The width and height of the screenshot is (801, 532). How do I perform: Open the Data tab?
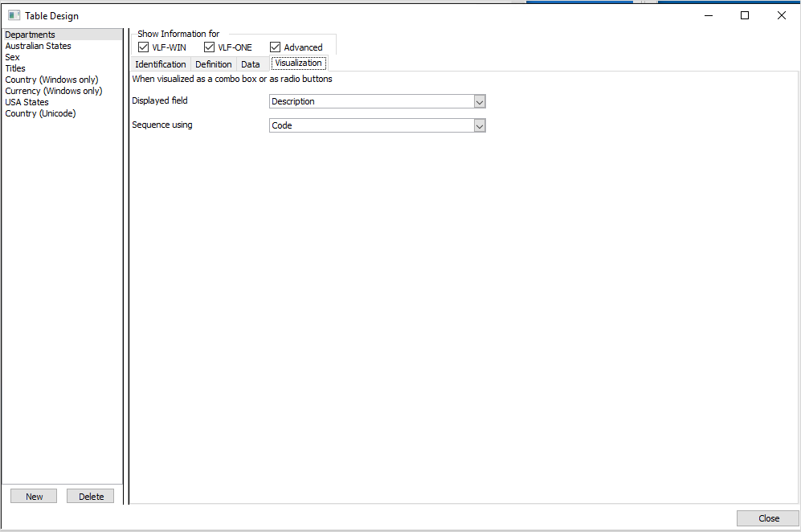pyautogui.click(x=251, y=64)
